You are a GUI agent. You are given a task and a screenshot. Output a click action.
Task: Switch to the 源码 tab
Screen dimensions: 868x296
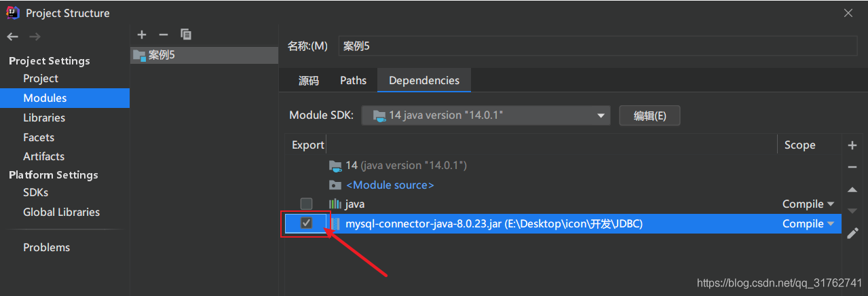308,80
